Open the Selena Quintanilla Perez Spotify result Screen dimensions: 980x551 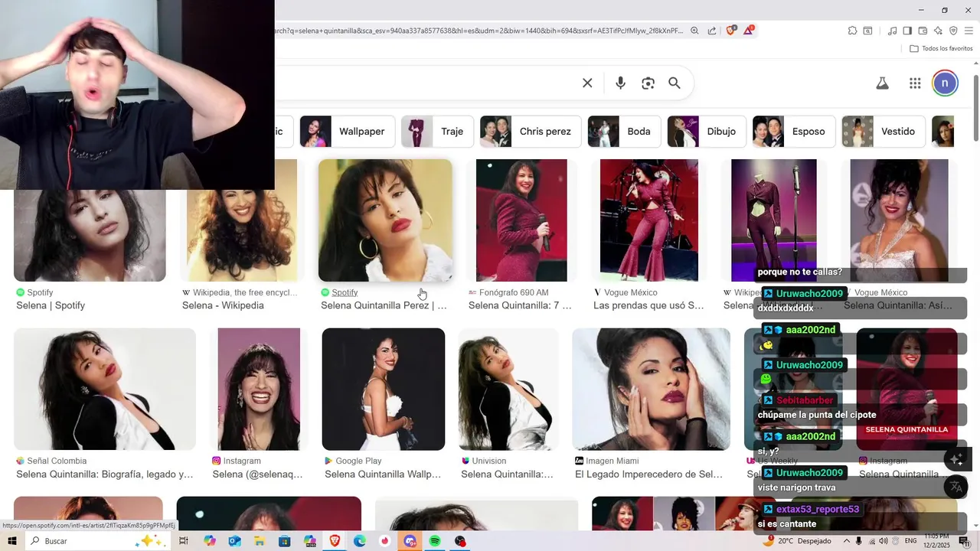[384, 305]
